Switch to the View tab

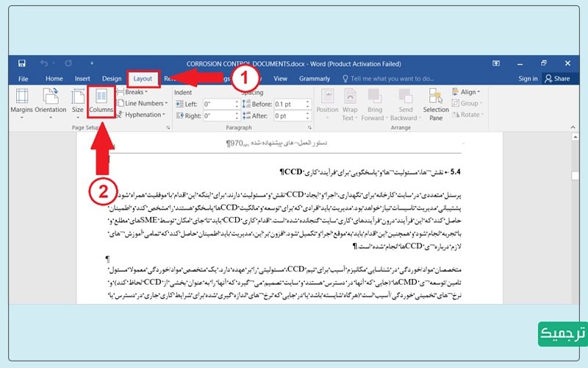point(280,79)
